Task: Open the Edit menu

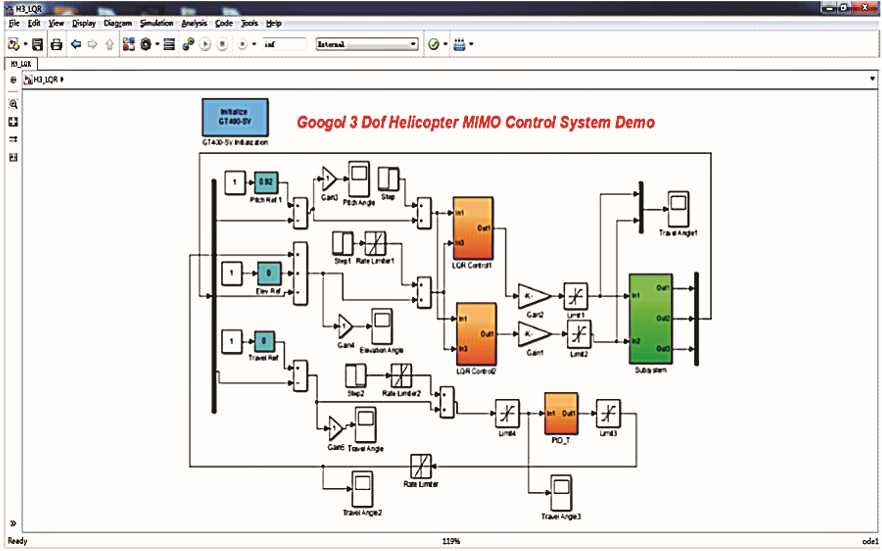Action: [34, 24]
